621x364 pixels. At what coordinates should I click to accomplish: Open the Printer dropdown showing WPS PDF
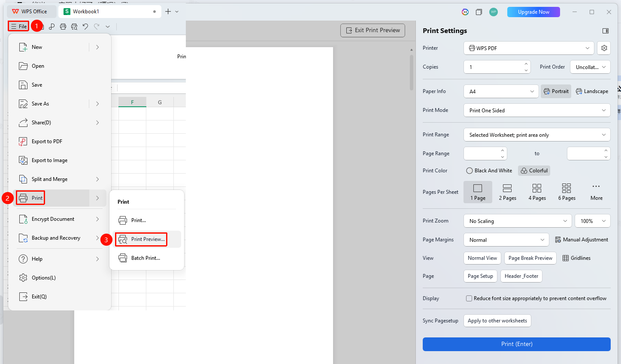(x=529, y=48)
